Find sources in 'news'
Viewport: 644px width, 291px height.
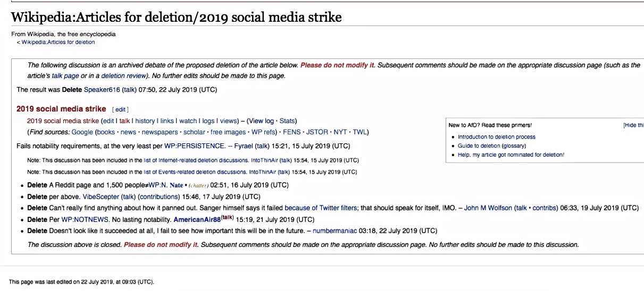click(x=128, y=132)
